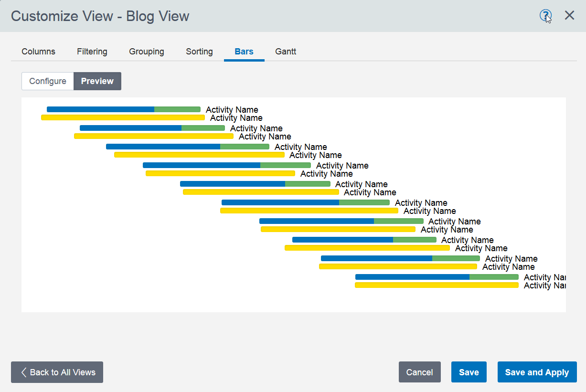Select the Sorting tab
Image resolution: width=586 pixels, height=392 pixels.
[x=199, y=52]
